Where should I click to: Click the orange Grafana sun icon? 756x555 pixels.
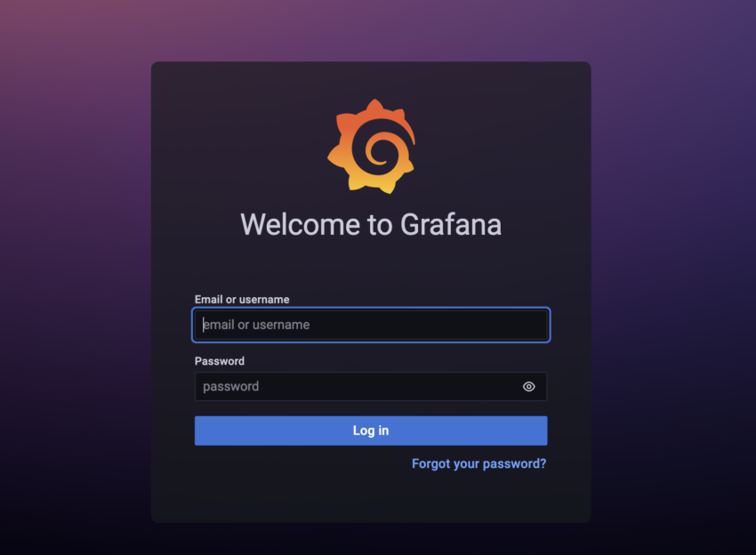pyautogui.click(x=371, y=147)
